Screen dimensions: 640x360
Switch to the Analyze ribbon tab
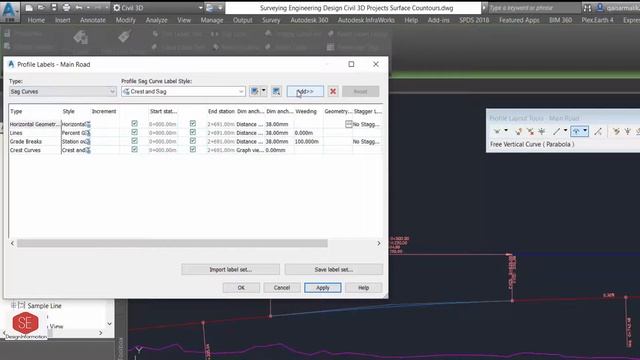(157, 20)
